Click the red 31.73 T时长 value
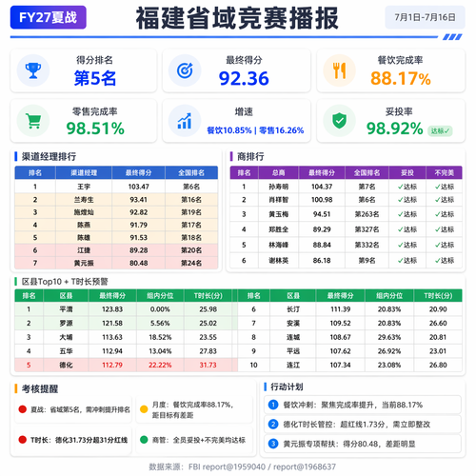This screenshot has height=476, width=476. 208,365
